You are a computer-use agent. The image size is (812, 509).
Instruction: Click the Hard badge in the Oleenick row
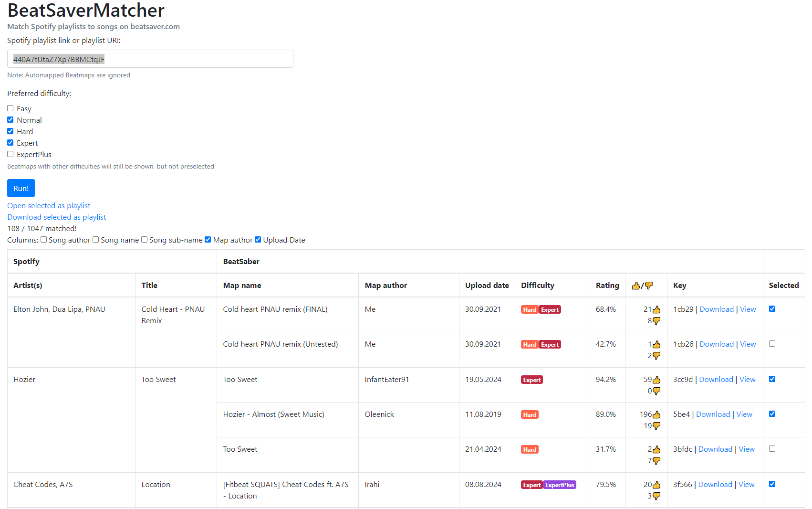(x=530, y=415)
